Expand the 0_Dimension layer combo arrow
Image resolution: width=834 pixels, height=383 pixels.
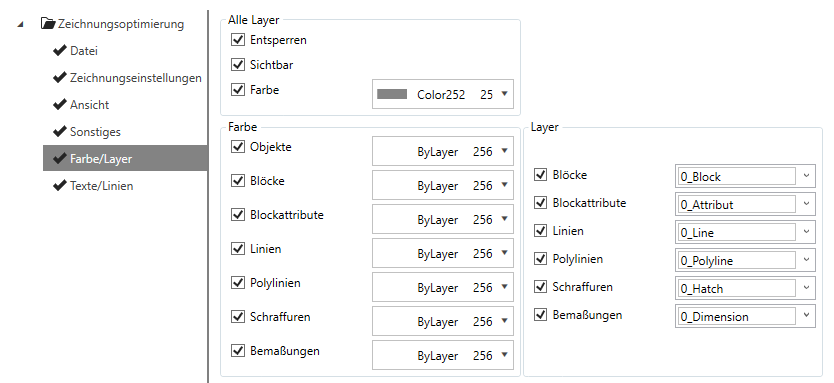point(806,316)
